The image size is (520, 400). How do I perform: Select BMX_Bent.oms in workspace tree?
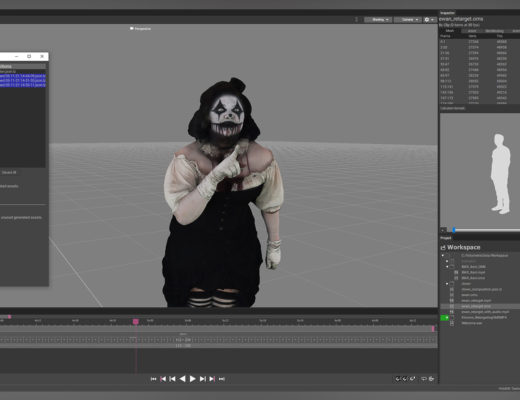(473, 278)
